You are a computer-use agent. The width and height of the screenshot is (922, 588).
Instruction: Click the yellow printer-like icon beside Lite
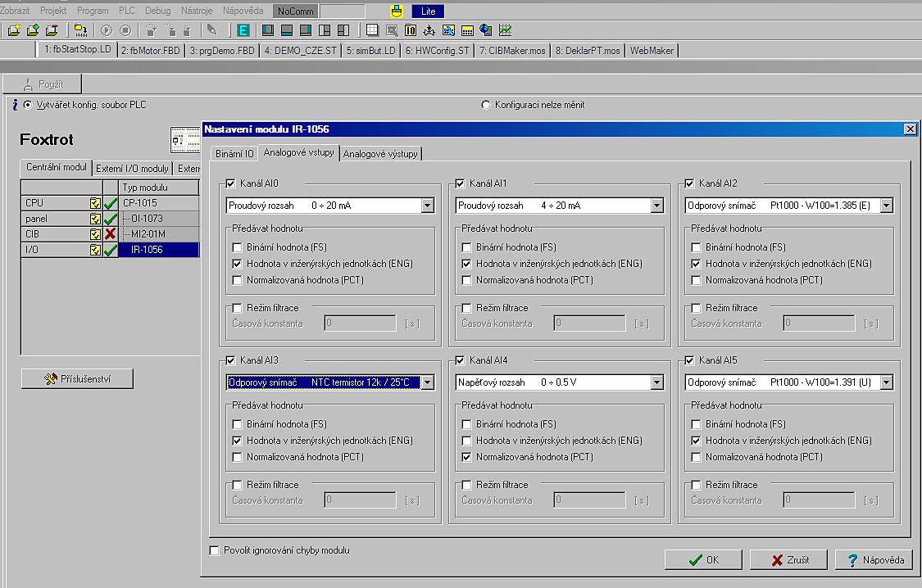[x=397, y=11]
